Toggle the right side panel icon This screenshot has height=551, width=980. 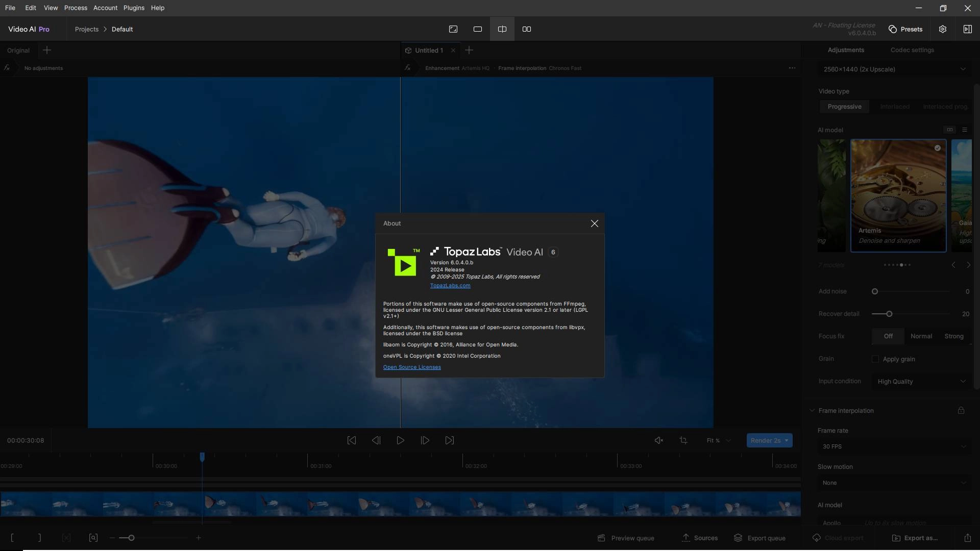pyautogui.click(x=967, y=29)
